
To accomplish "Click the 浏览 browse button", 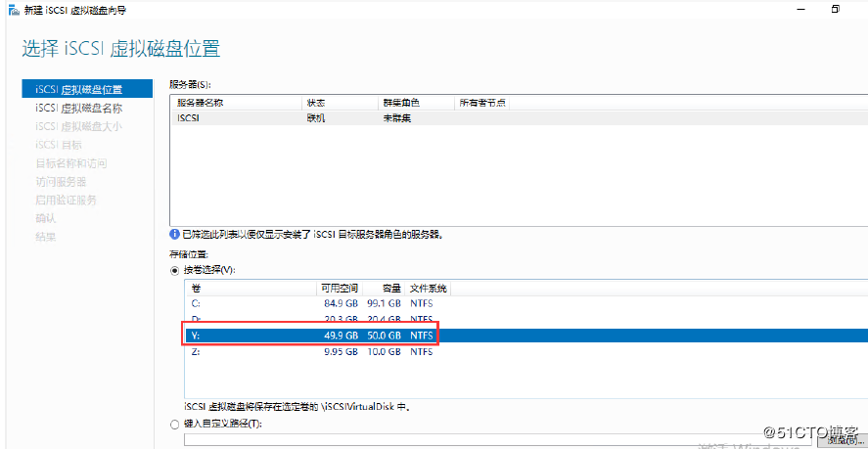I will [842, 440].
